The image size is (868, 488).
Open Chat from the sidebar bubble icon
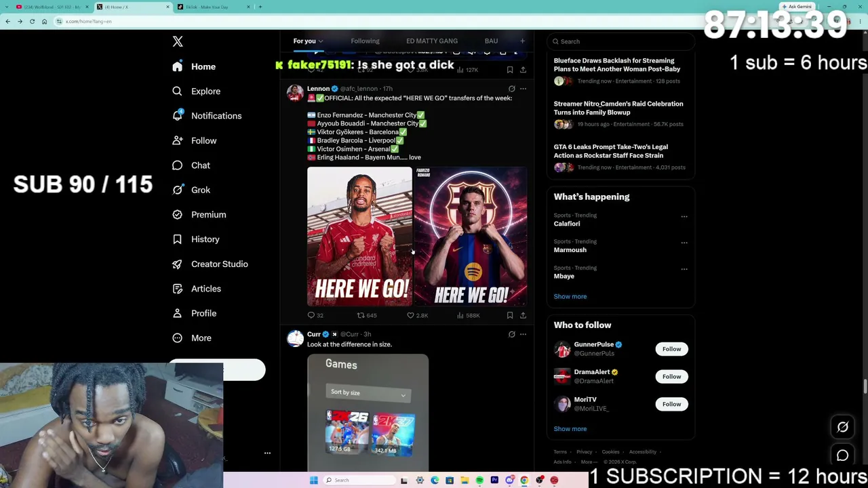[177, 165]
